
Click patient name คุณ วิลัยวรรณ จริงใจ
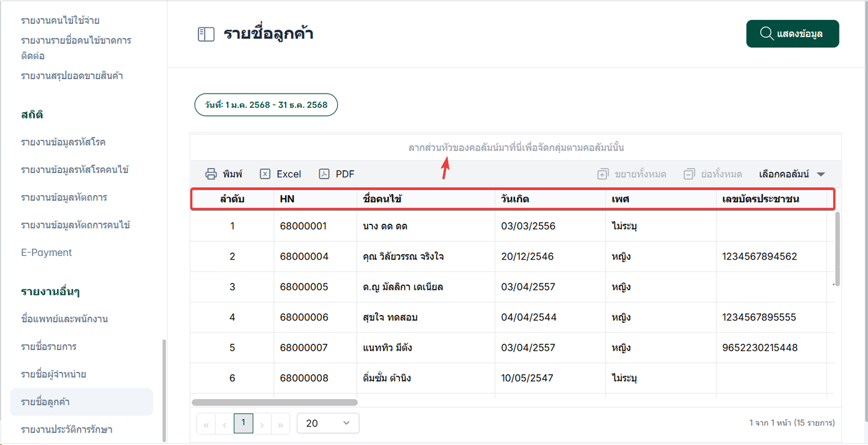pyautogui.click(x=403, y=256)
